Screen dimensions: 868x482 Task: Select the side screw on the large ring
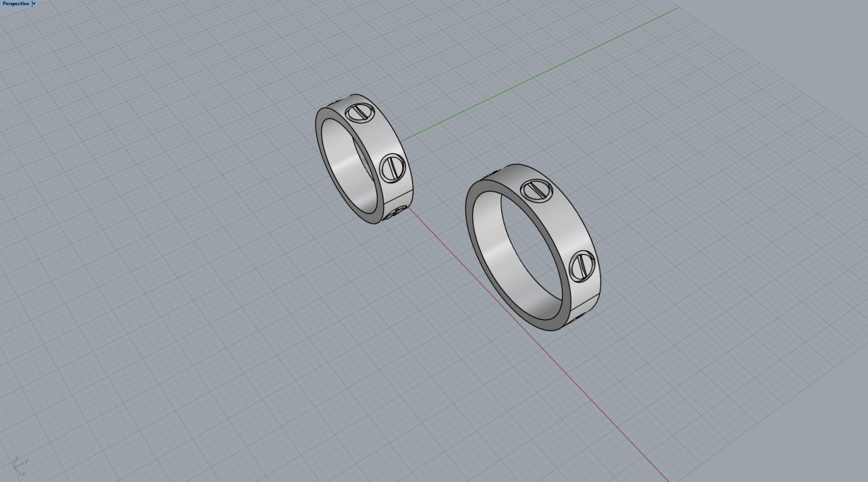(582, 266)
